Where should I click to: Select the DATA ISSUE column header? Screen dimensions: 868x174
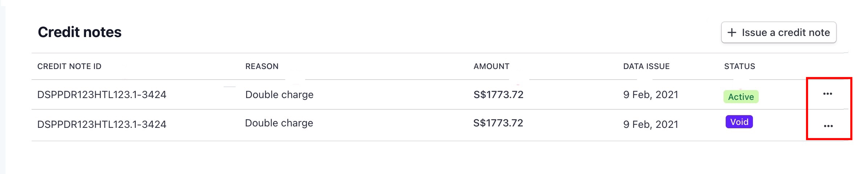point(646,66)
